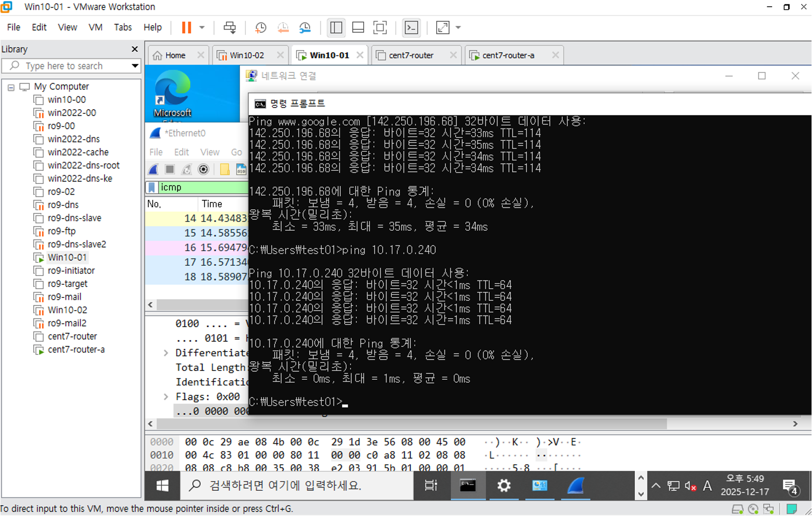
Task: Switch to the Win10-02 tab
Action: point(247,55)
